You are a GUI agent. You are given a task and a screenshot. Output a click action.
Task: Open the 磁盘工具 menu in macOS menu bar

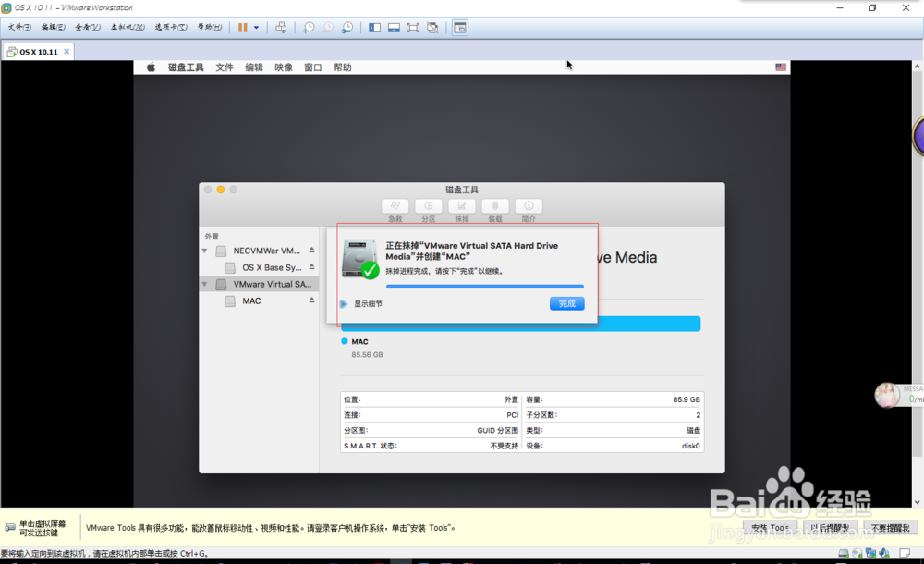pos(186,67)
